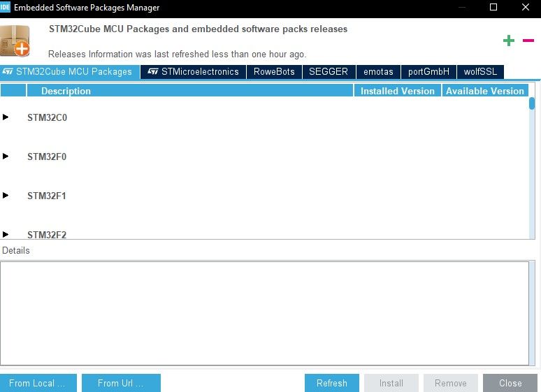Close the window with the title bar X

(x=526, y=7)
